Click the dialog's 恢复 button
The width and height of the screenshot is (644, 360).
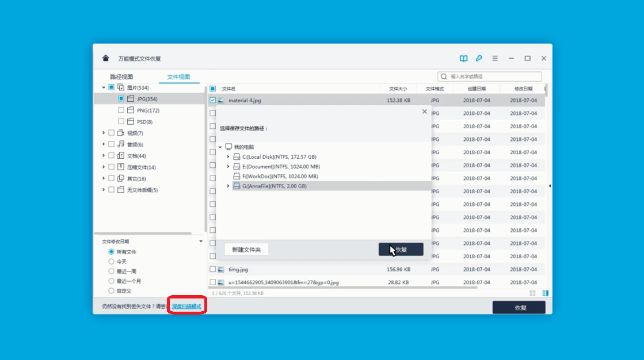pyautogui.click(x=401, y=250)
